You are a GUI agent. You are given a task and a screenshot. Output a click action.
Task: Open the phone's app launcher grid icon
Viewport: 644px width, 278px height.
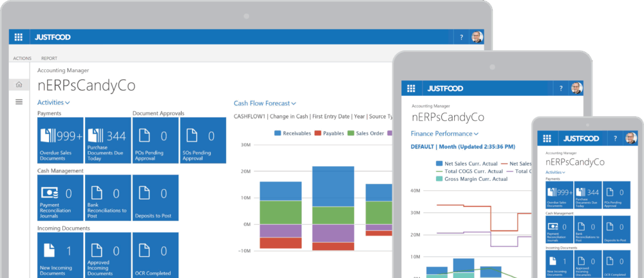click(x=547, y=138)
